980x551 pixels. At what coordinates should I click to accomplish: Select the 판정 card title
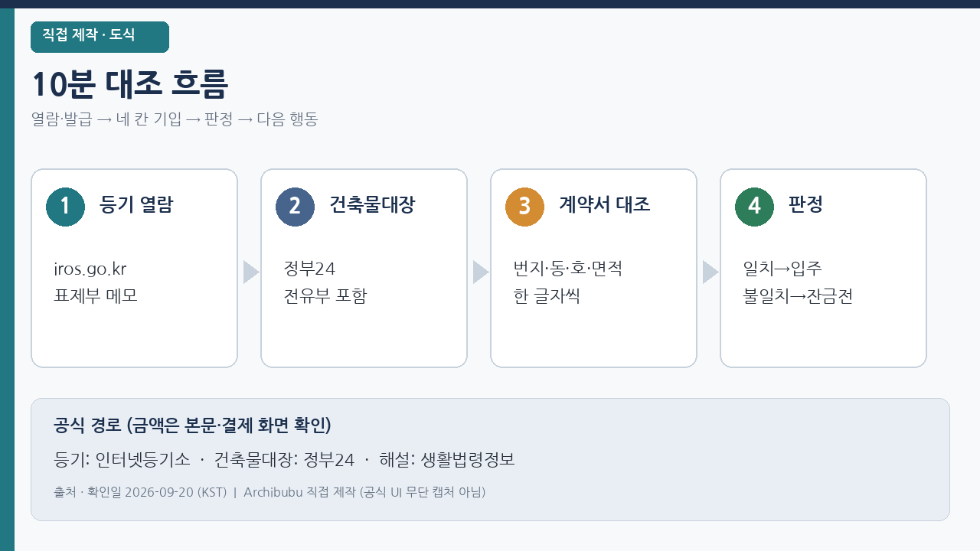805,205
